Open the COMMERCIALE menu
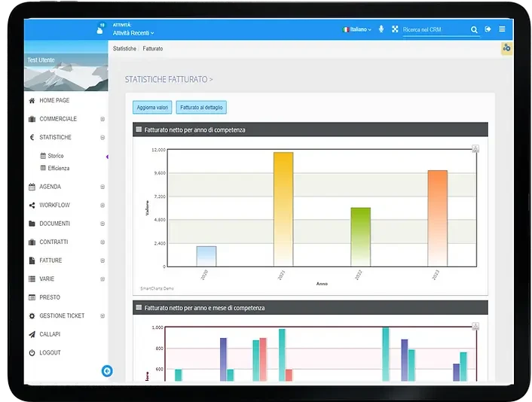 [x=58, y=119]
